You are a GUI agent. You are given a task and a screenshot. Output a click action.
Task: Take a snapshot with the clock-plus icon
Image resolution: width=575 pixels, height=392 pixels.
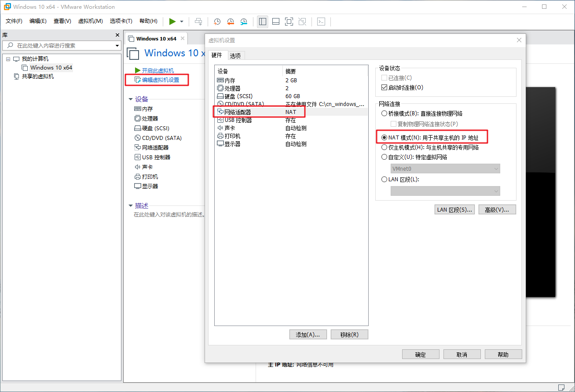click(217, 21)
